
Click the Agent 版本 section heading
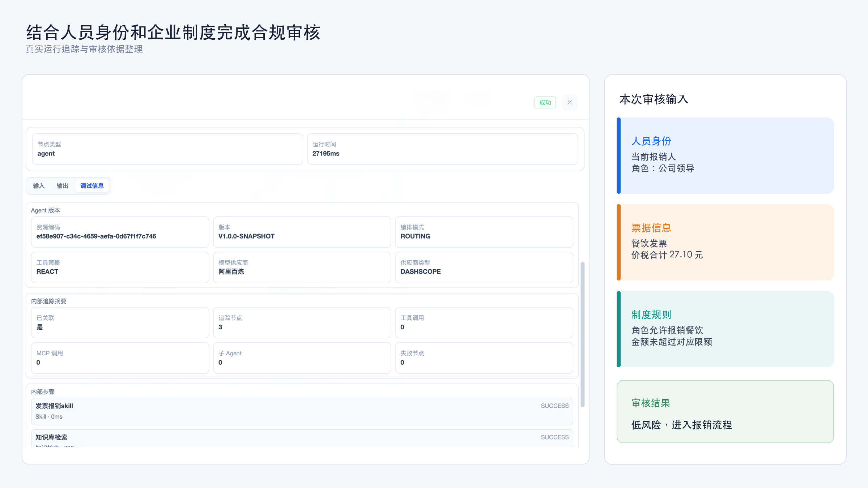[x=46, y=210]
